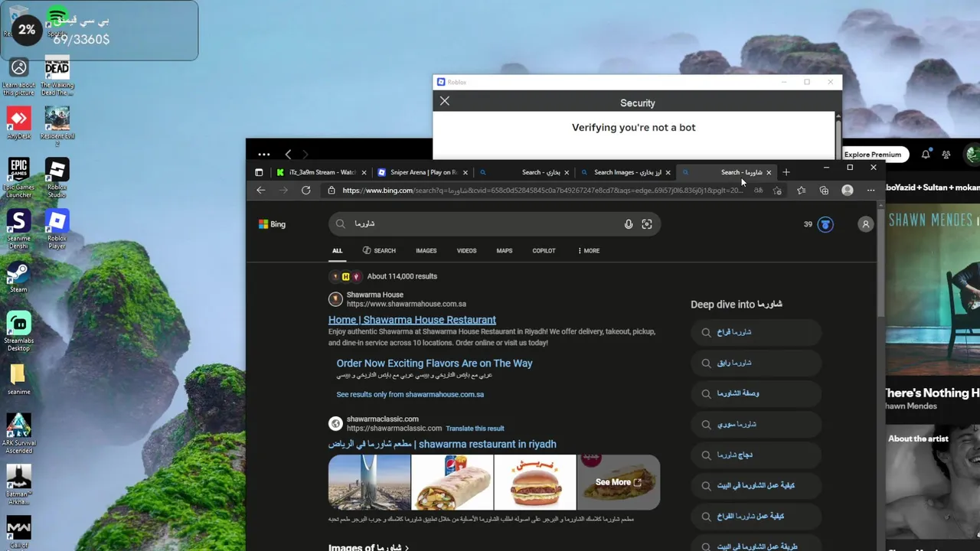Open the seanime folder icon
The width and height of the screenshot is (980, 551).
pos(19,379)
